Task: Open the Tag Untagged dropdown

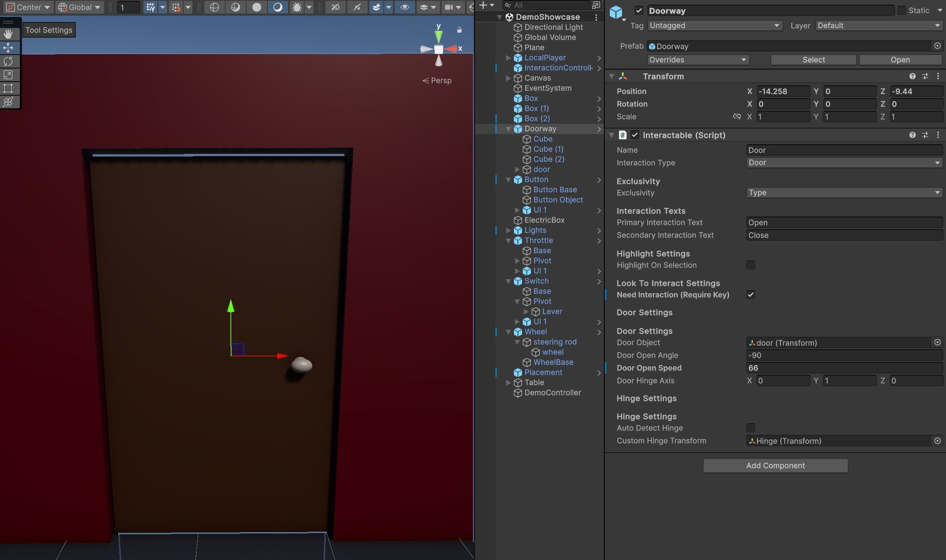Action: point(715,26)
